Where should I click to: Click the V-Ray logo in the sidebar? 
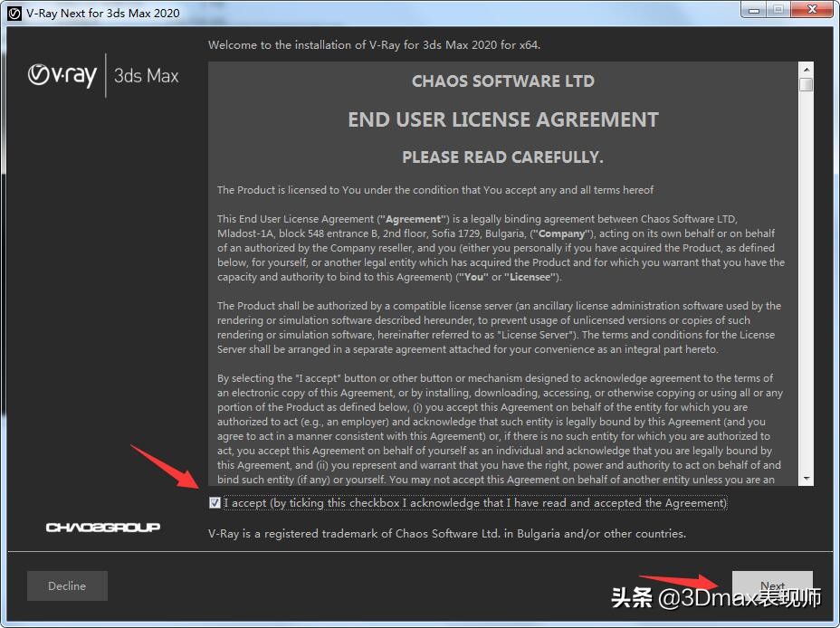(x=62, y=75)
